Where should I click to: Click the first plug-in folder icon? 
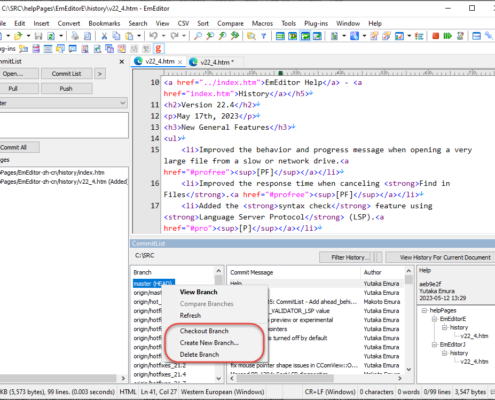click(x=23, y=49)
